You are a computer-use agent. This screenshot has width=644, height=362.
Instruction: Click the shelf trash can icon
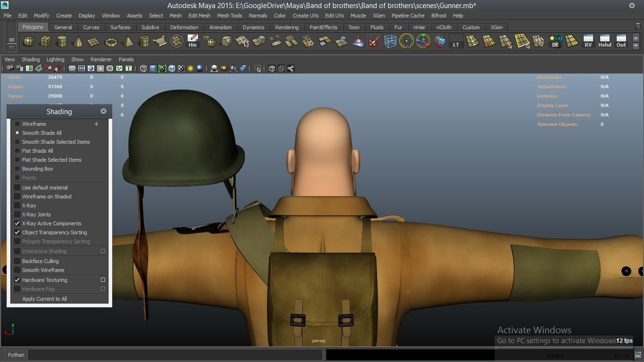(x=638, y=26)
